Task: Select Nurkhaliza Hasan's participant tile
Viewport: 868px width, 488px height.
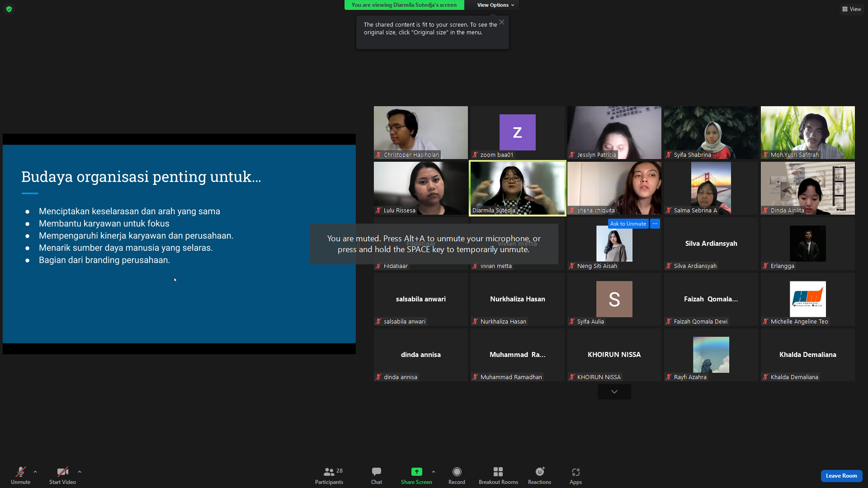Action: 517,299
